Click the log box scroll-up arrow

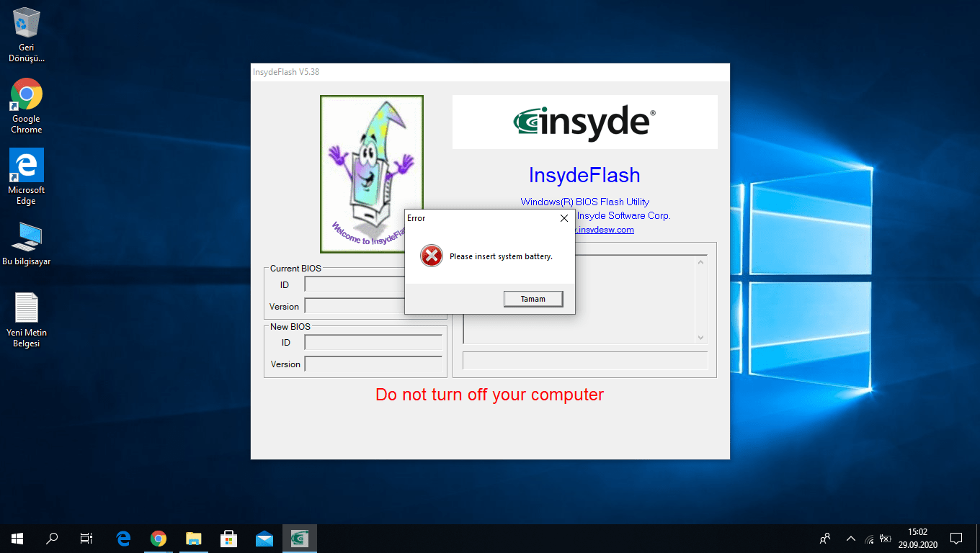[700, 261]
